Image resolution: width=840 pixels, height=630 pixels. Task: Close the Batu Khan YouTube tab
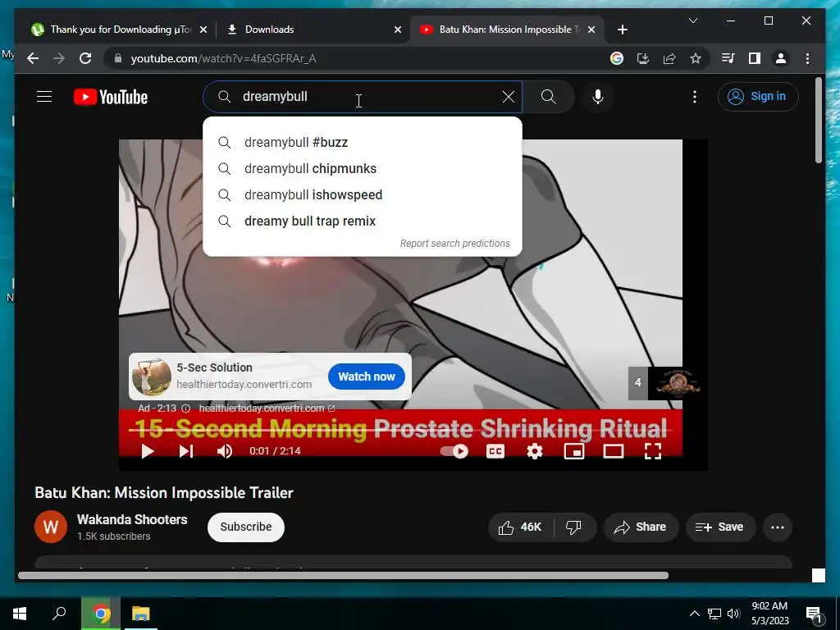point(591,30)
